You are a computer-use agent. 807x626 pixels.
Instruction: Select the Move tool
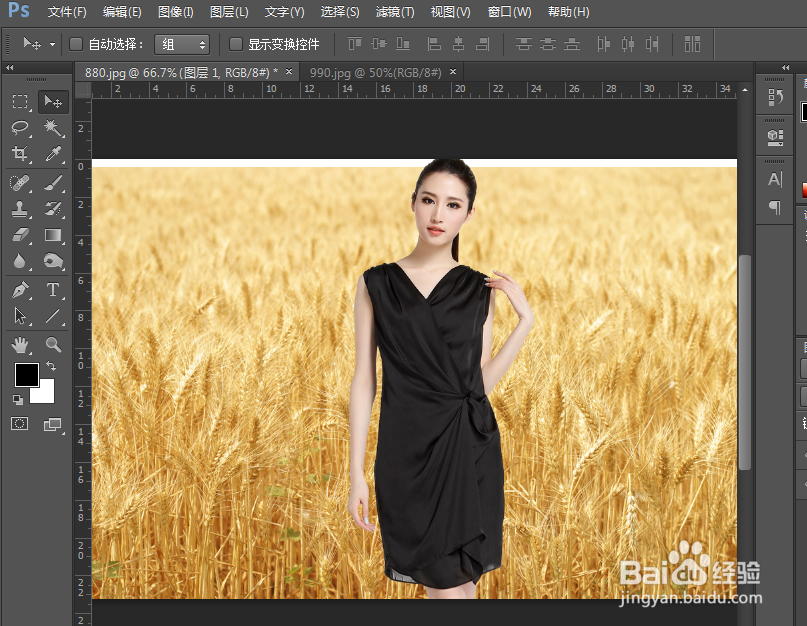[53, 101]
